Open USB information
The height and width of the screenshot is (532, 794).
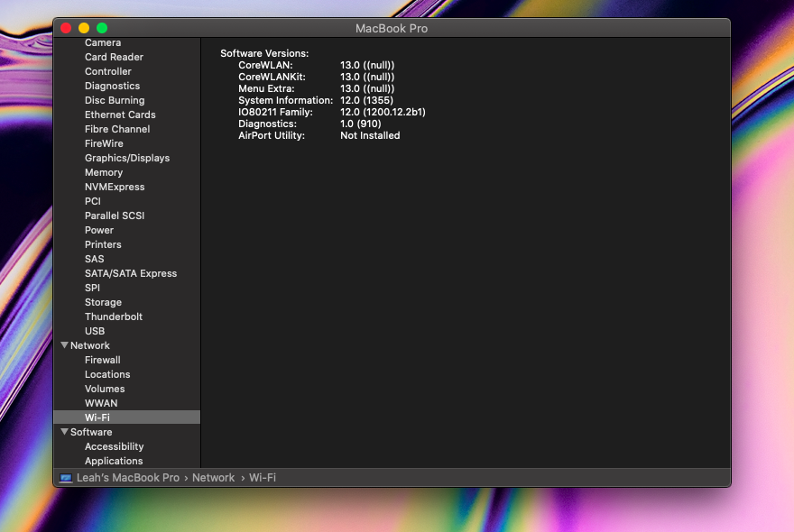pos(95,331)
